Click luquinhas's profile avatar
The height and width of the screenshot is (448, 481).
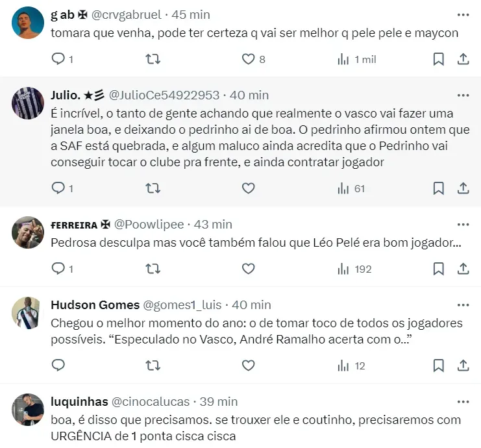pyautogui.click(x=28, y=410)
